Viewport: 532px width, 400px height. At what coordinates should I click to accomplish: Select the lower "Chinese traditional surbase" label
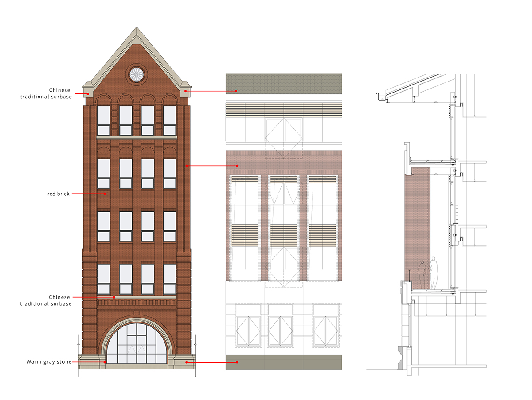(x=46, y=300)
